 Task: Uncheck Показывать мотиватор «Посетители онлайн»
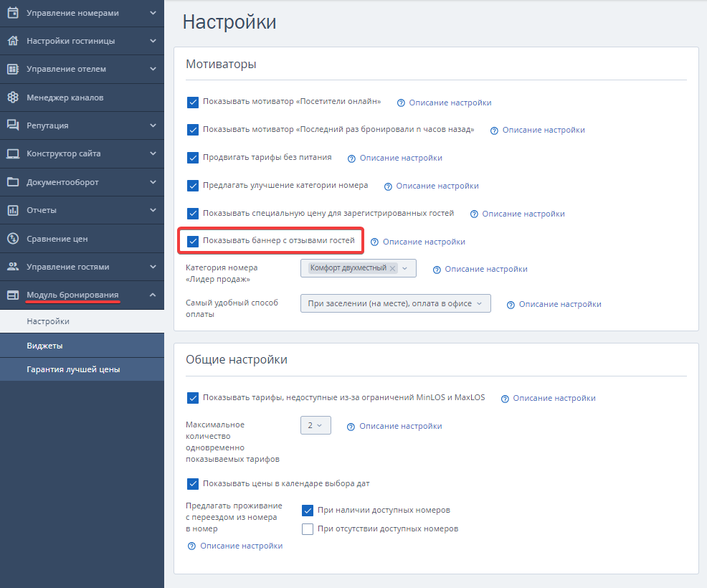tap(193, 103)
